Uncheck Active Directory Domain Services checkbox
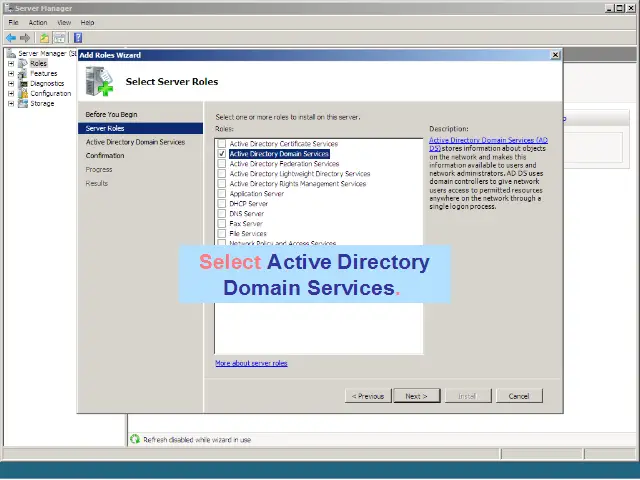 (222, 154)
